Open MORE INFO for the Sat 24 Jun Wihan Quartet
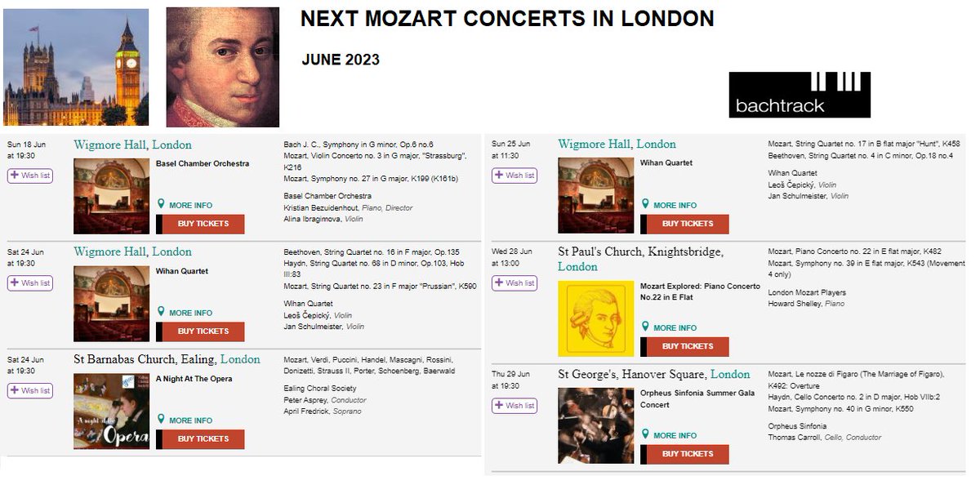Image resolution: width=980 pixels, height=485 pixels. tap(191, 313)
